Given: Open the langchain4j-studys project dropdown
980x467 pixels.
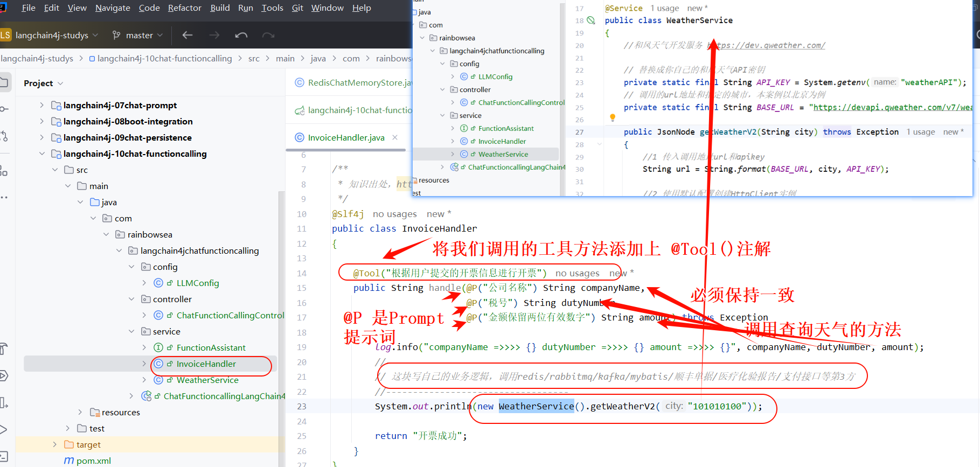Looking at the screenshot, I should click(52, 35).
